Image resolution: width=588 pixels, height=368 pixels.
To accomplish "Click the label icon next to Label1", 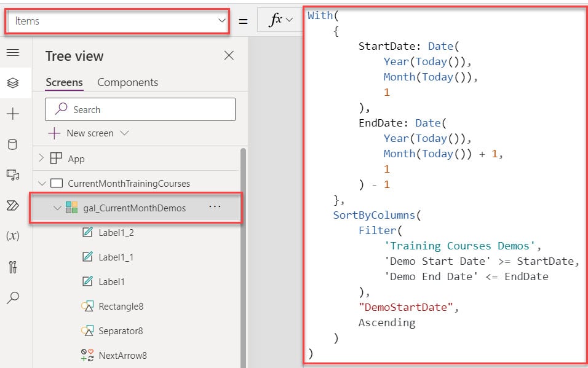I will point(87,281).
